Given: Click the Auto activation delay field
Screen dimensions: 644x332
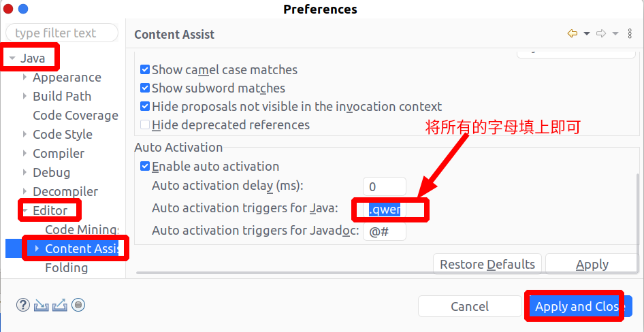Looking at the screenshot, I should coord(385,186).
